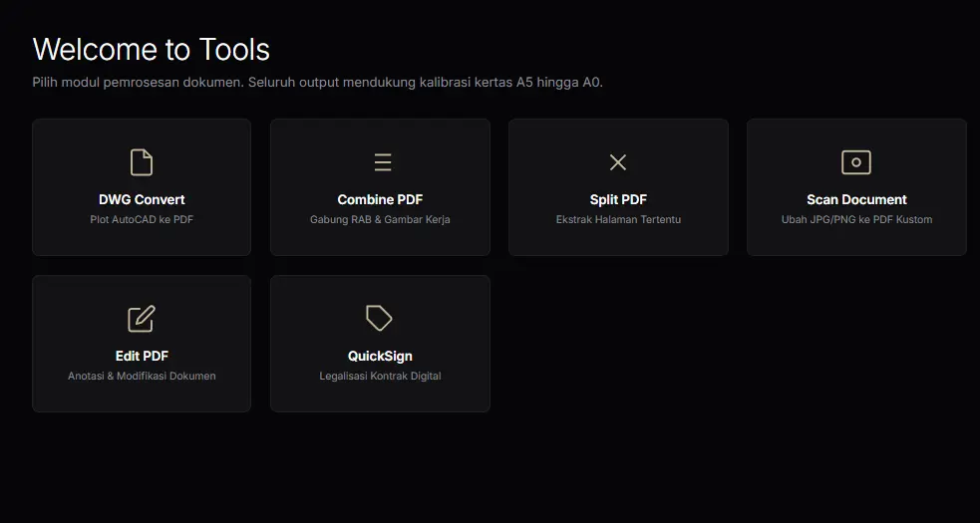Open Edit PDF by its title
The image size is (980, 523).
pyautogui.click(x=142, y=356)
